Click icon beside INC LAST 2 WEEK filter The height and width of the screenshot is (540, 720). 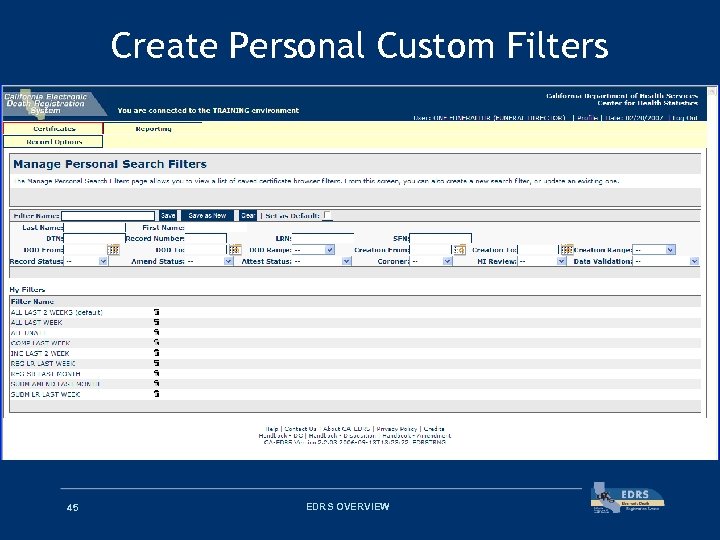pyautogui.click(x=156, y=353)
